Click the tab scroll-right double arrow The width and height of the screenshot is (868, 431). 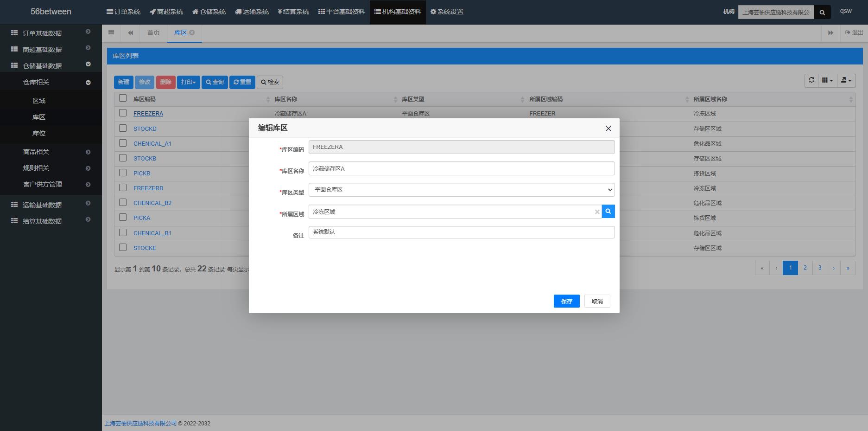tap(830, 32)
